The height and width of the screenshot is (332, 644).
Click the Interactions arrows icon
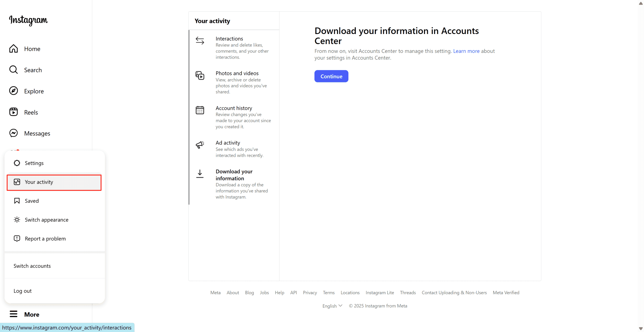click(200, 41)
